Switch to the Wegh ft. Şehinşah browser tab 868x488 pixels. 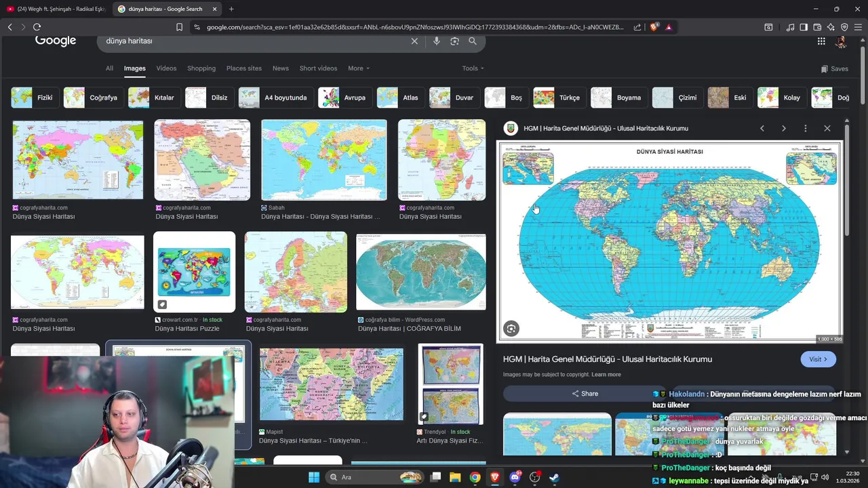[x=56, y=9]
